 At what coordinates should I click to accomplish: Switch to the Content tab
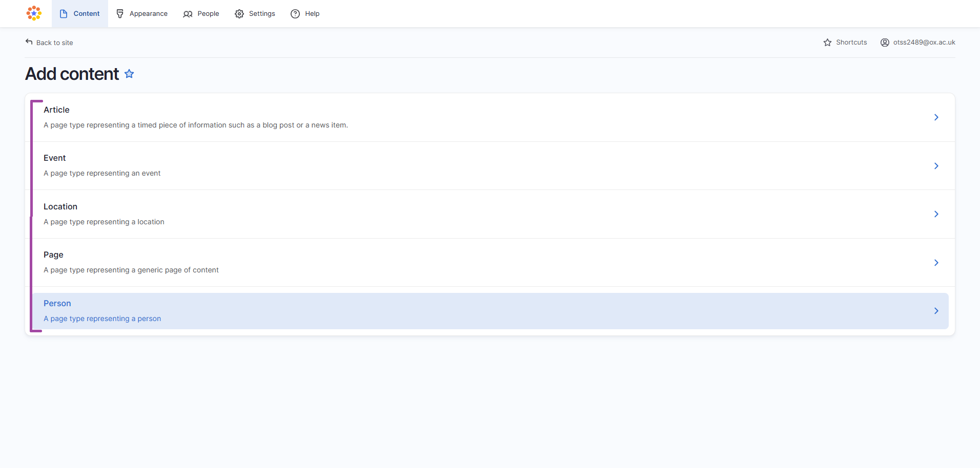click(x=86, y=13)
